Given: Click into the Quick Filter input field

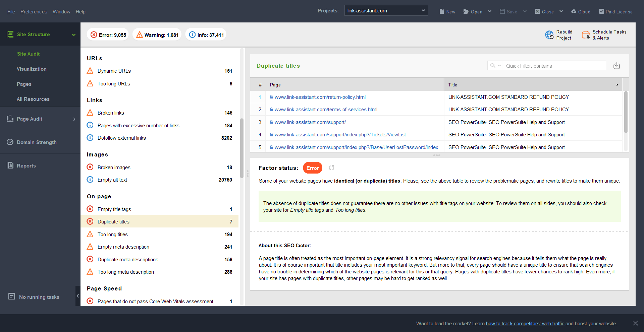Looking at the screenshot, I should 554,66.
